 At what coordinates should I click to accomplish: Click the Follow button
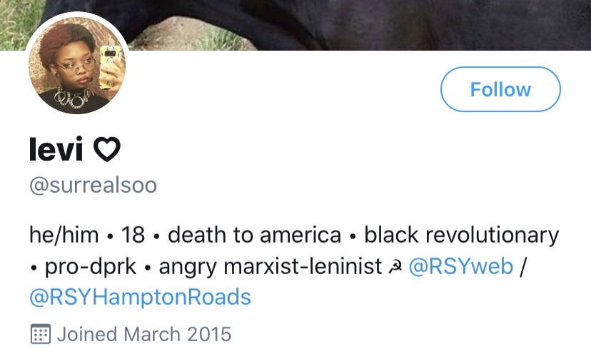(x=500, y=89)
